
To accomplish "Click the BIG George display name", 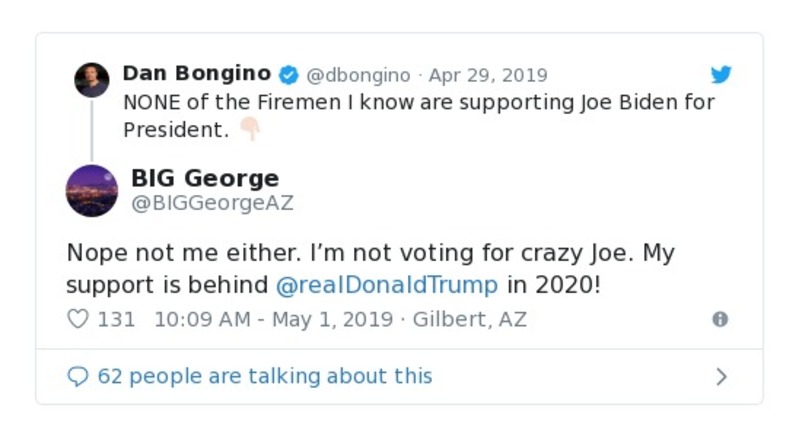I will (x=205, y=179).
